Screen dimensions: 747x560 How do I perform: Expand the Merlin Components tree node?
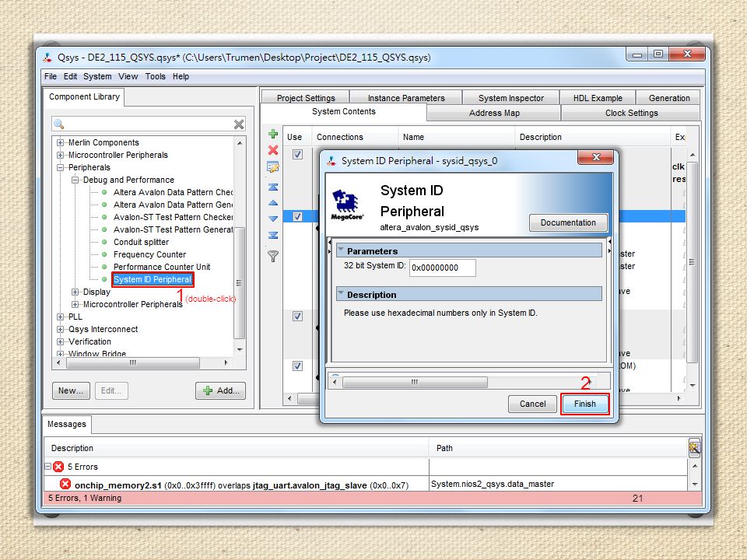[60, 142]
